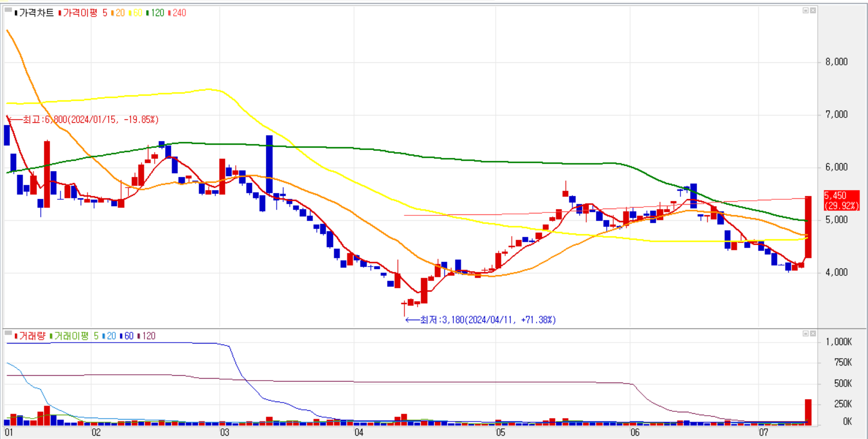Click the gray handle icon of the price chart panel
The height and width of the screenshot is (439, 868).
tap(8, 10)
